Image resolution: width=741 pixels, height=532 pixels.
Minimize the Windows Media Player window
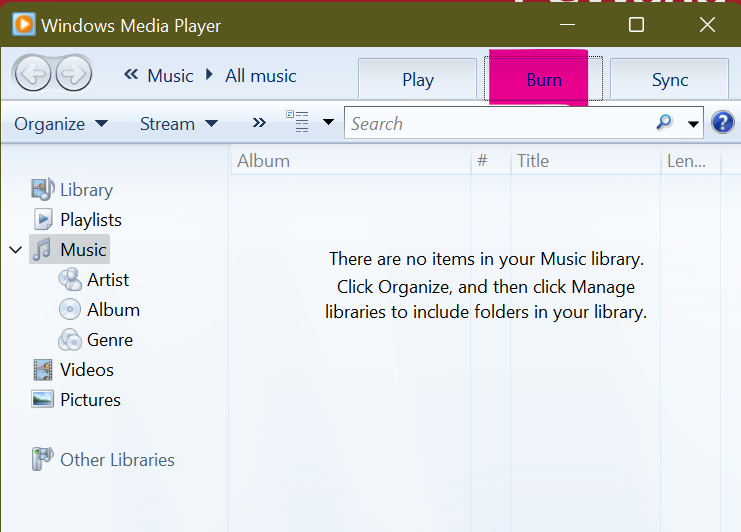(567, 25)
